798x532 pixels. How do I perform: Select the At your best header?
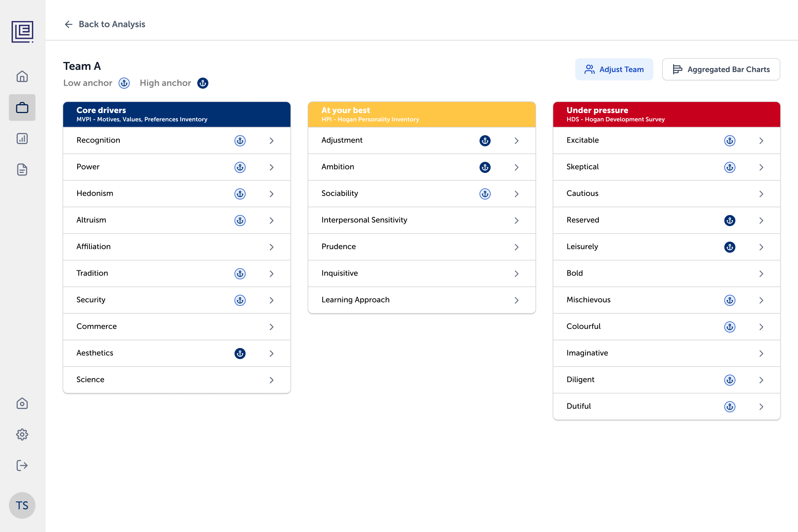422,115
